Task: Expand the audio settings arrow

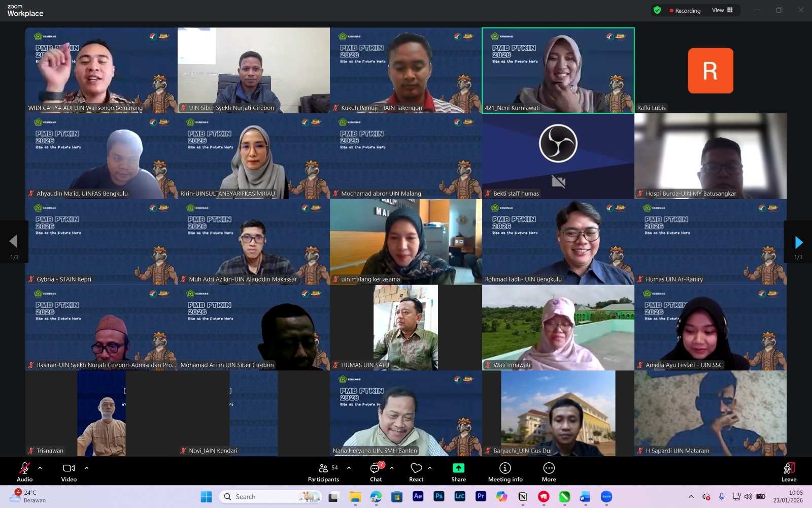Action: coord(40,468)
